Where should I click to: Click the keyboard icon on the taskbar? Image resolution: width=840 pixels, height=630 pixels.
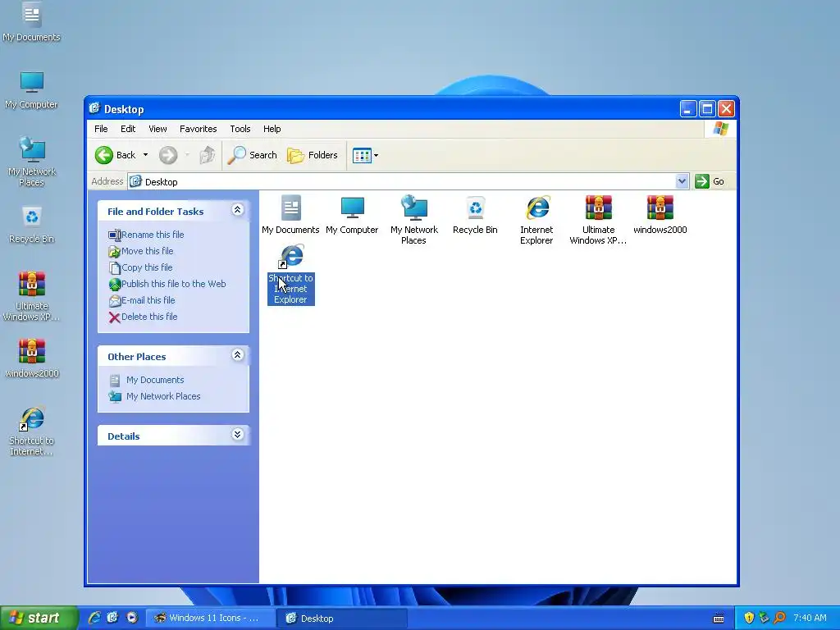719,619
